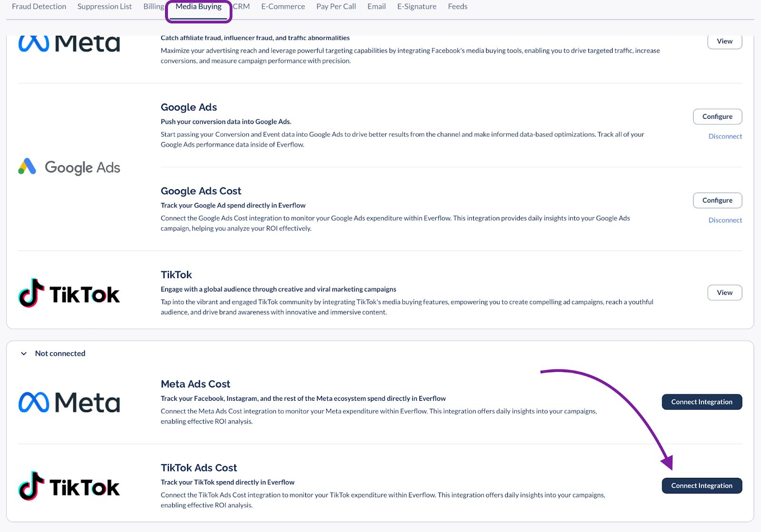The width and height of the screenshot is (761, 532).
Task: Click the Not connected section label
Action: [x=60, y=353]
